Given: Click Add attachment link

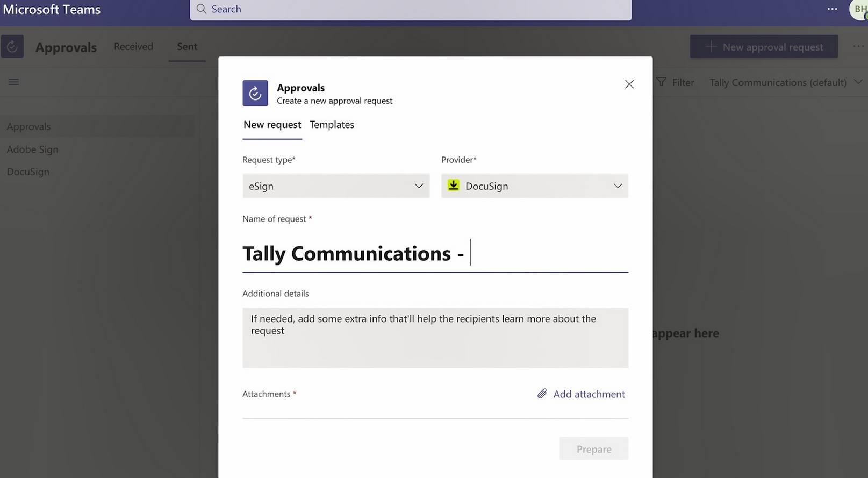Looking at the screenshot, I should (589, 394).
